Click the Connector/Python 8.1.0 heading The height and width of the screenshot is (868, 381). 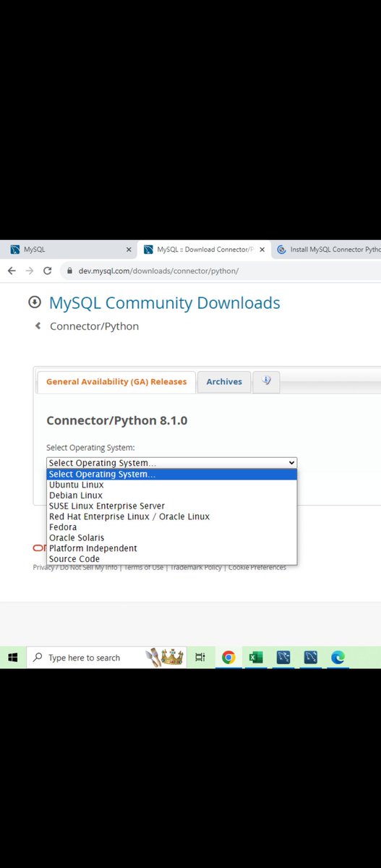[x=117, y=420]
